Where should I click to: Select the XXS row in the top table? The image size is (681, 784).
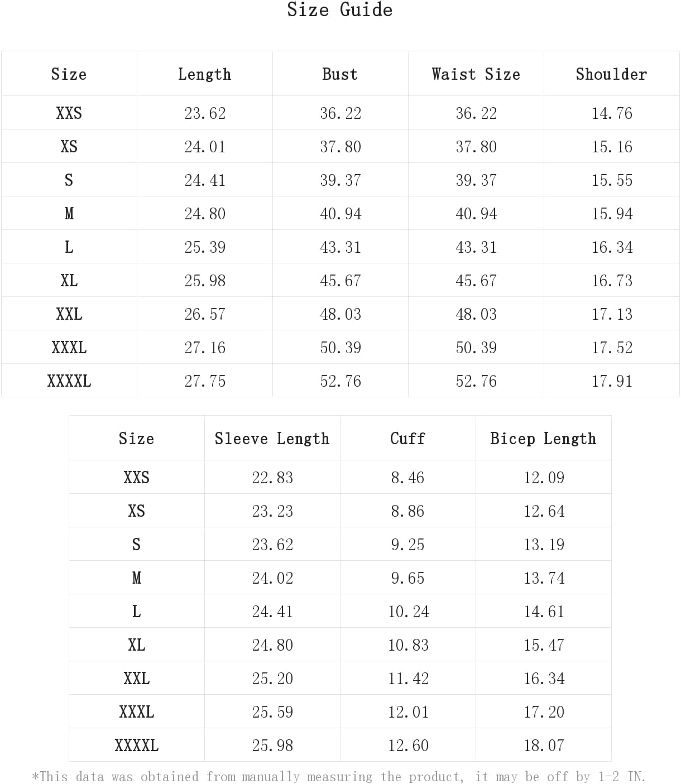340,113
